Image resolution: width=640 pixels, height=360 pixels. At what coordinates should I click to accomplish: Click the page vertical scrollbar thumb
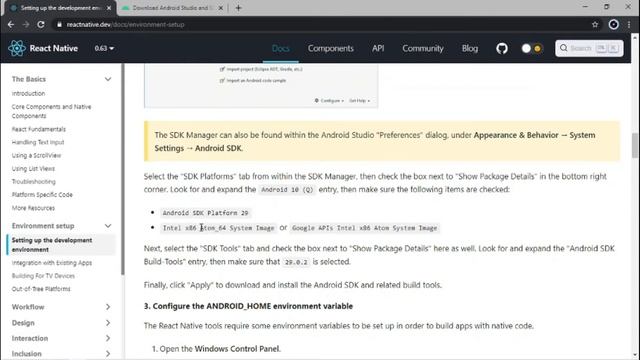point(635,145)
